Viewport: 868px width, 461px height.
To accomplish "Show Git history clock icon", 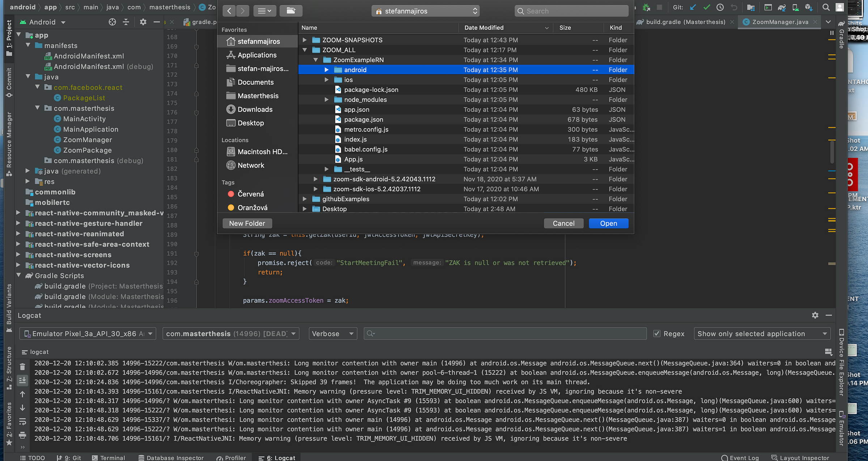I will pyautogui.click(x=720, y=7).
